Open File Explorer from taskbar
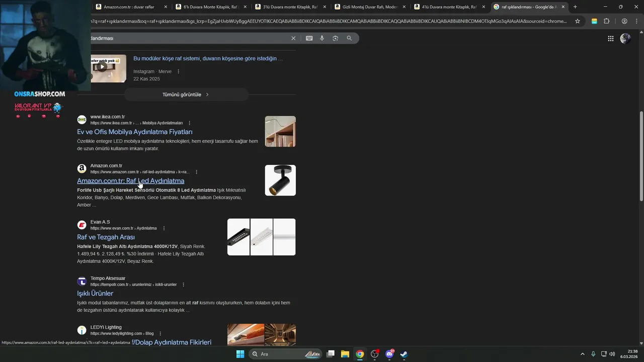Image resolution: width=644 pixels, height=362 pixels. coord(345,354)
